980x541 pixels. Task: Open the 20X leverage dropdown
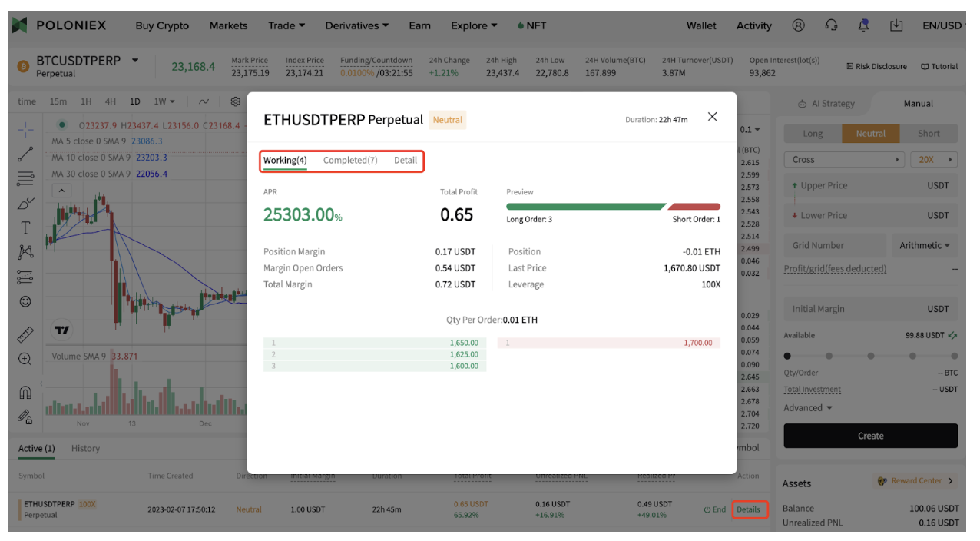tap(935, 160)
